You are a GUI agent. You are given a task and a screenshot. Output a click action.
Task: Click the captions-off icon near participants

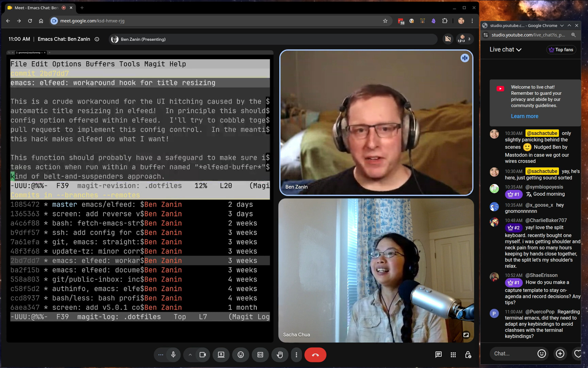[x=448, y=39]
